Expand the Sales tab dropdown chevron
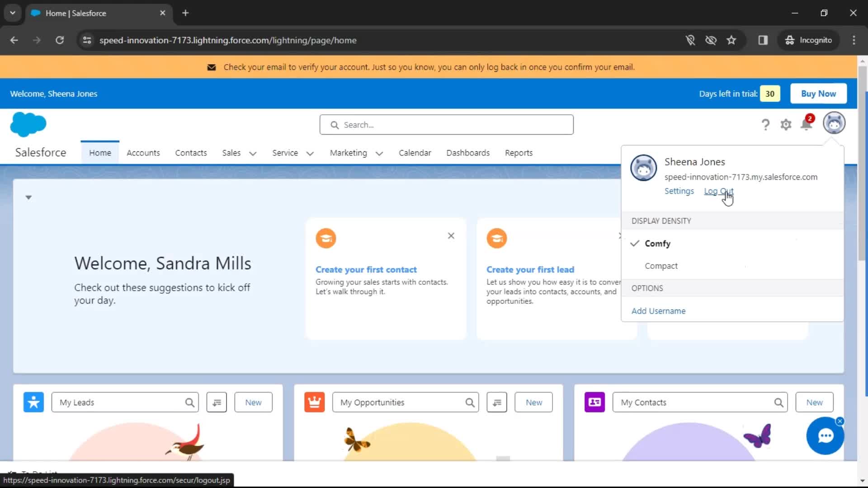Viewport: 868px width, 488px height. coord(253,154)
